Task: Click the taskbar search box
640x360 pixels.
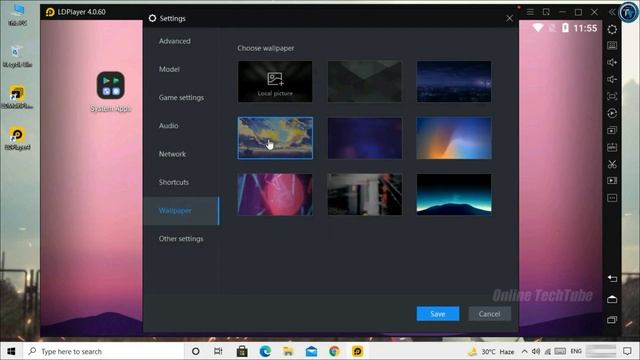Action: [x=104, y=351]
